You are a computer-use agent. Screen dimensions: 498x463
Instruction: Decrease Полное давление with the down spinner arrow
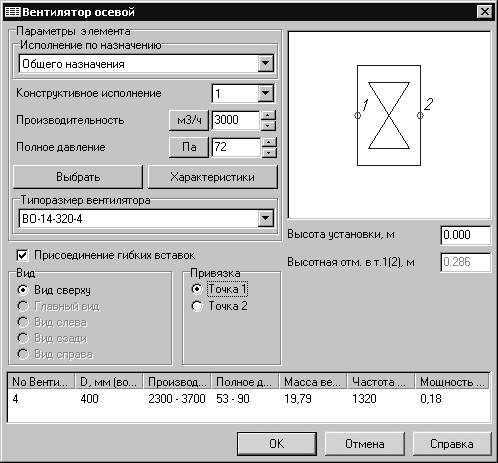point(269,153)
